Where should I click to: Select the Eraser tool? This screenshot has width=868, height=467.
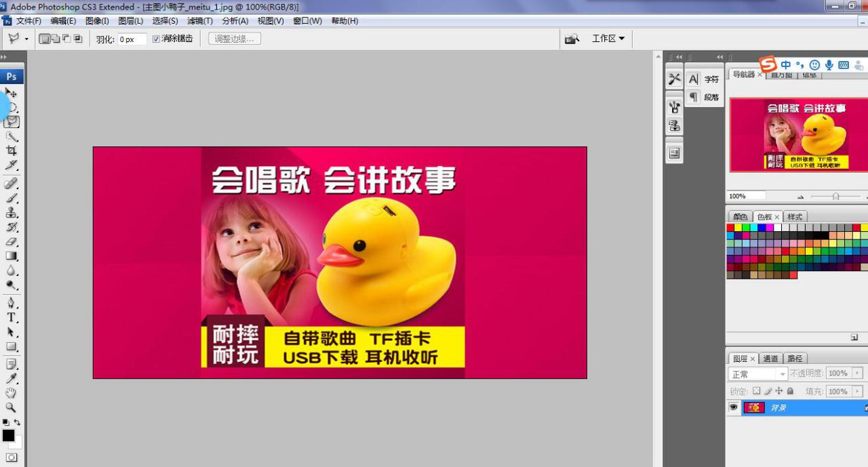click(12, 241)
